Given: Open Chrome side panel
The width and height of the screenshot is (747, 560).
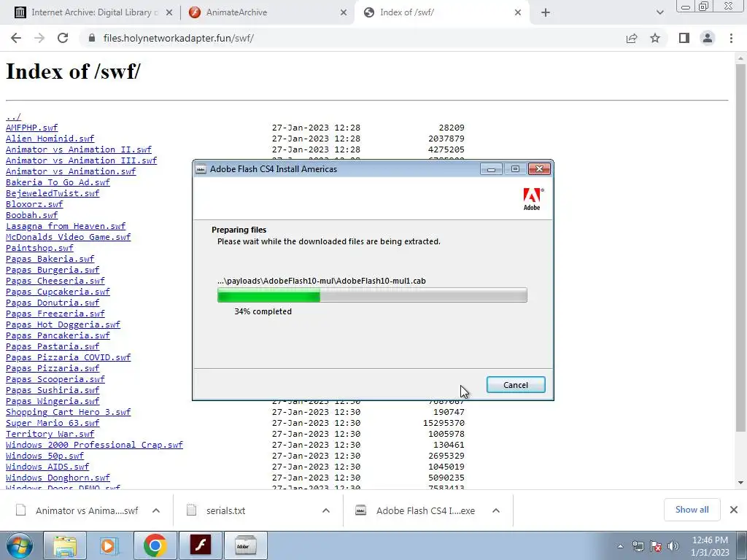Looking at the screenshot, I should 684,38.
